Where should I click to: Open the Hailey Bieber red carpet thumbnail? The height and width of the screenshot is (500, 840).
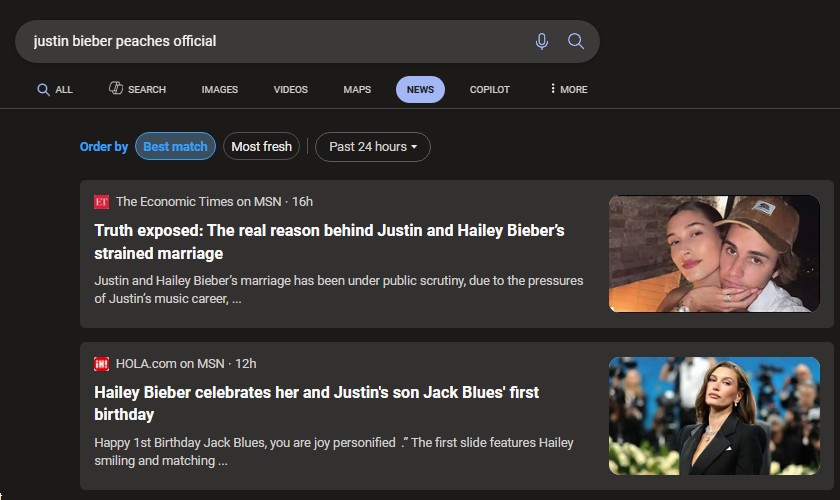coord(714,416)
